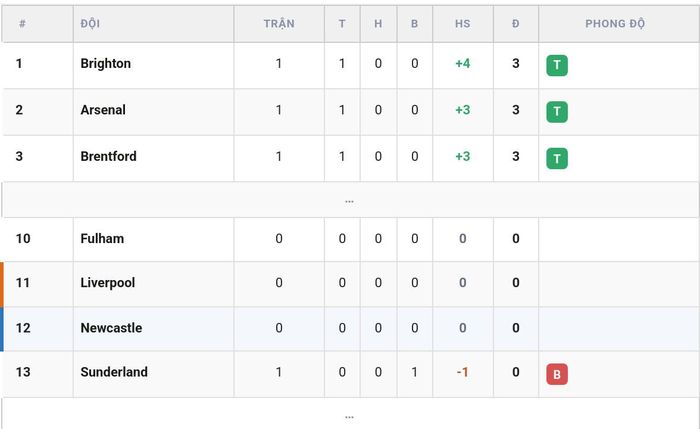Click Brighton's +4 goal difference
Viewport: 700px width, 429px height.
coord(462,63)
